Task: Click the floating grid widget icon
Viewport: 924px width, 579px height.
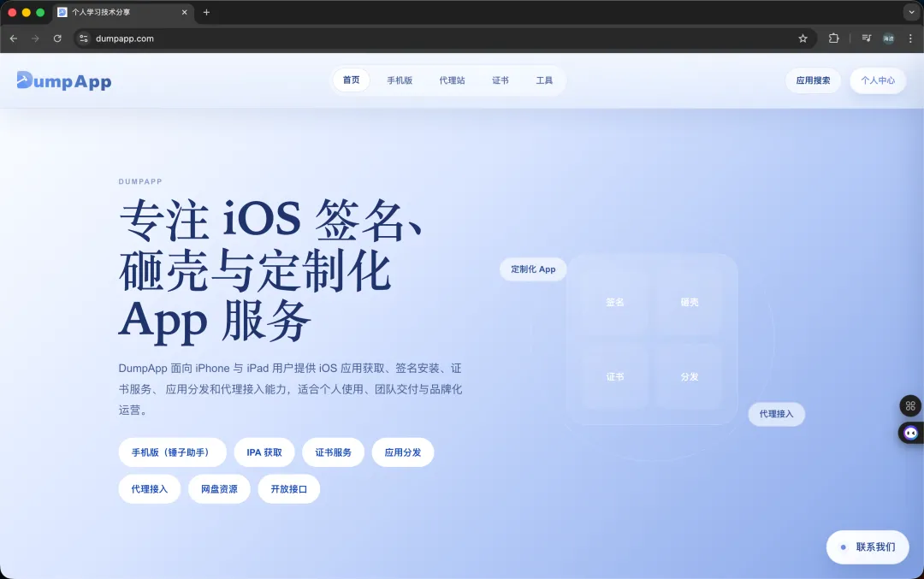Action: coord(910,406)
